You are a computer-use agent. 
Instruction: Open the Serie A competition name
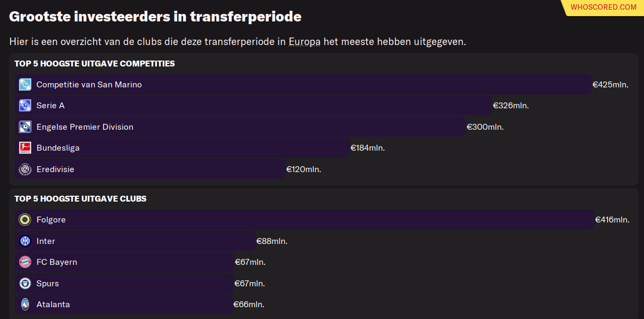(x=50, y=106)
